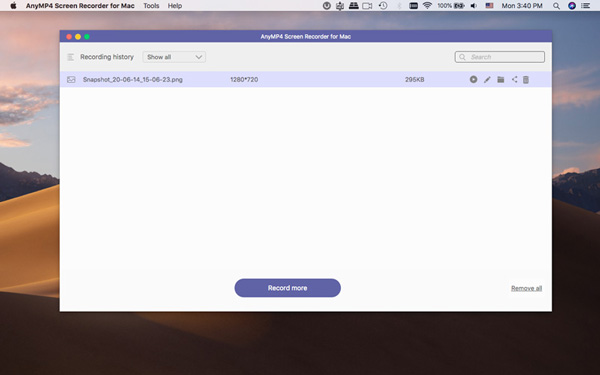Image resolution: width=600 pixels, height=375 pixels.
Task: Click the Mon 3:40 PM clock
Action: point(522,6)
